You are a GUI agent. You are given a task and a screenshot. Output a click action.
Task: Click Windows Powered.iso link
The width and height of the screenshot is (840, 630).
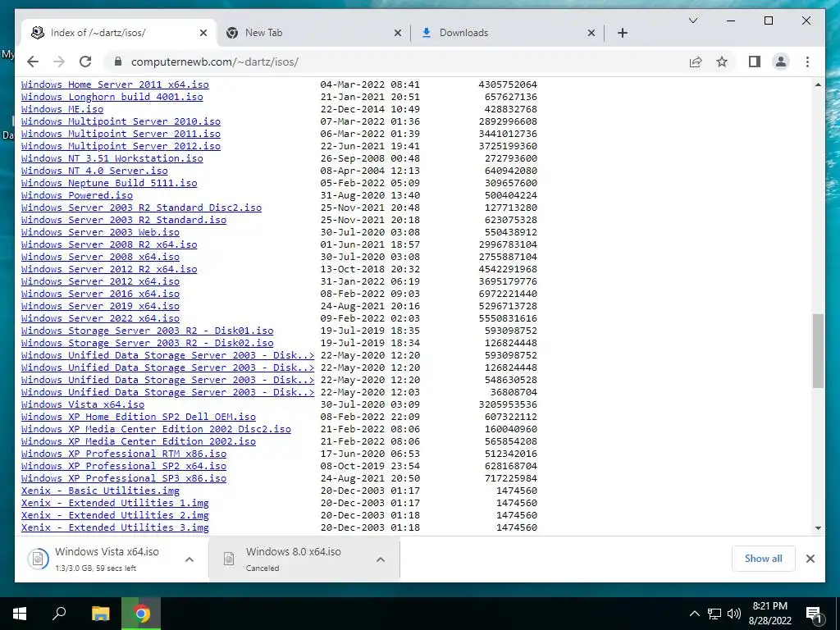pyautogui.click(x=76, y=195)
